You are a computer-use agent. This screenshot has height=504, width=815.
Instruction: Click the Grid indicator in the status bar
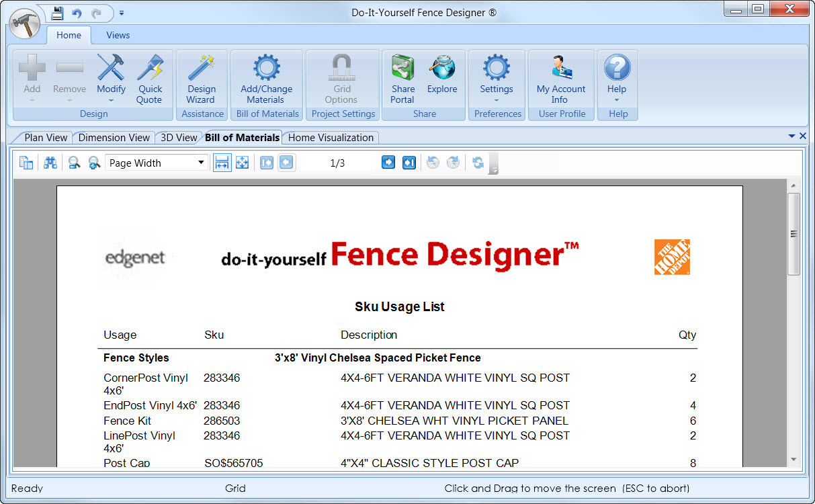point(235,489)
